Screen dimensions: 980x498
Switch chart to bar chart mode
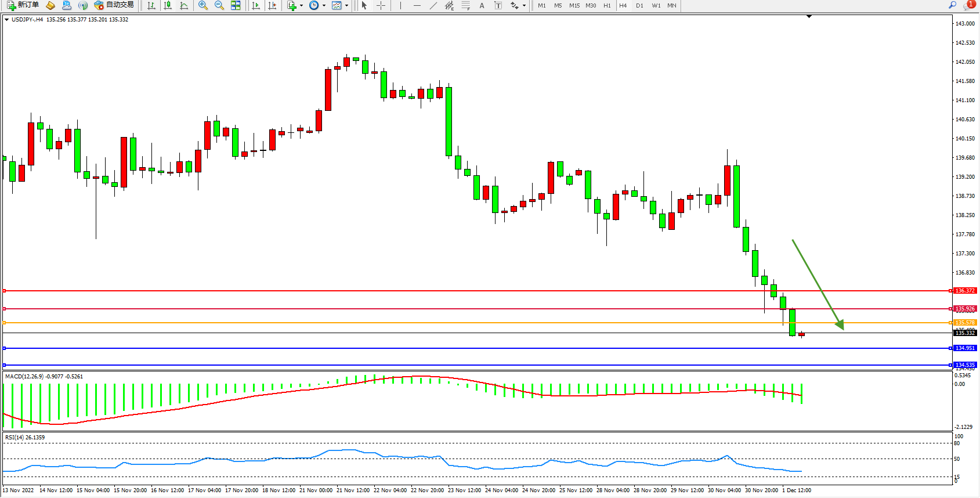click(x=151, y=5)
